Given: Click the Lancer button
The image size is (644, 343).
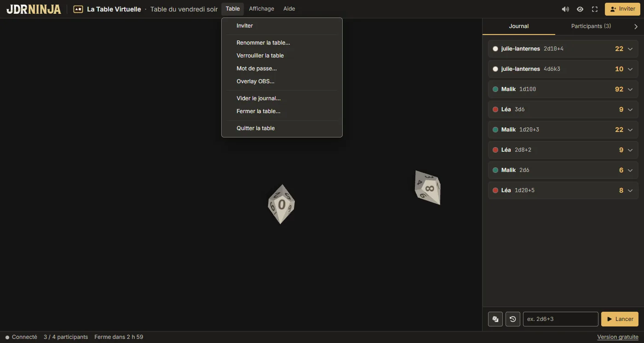Looking at the screenshot, I should click(620, 319).
